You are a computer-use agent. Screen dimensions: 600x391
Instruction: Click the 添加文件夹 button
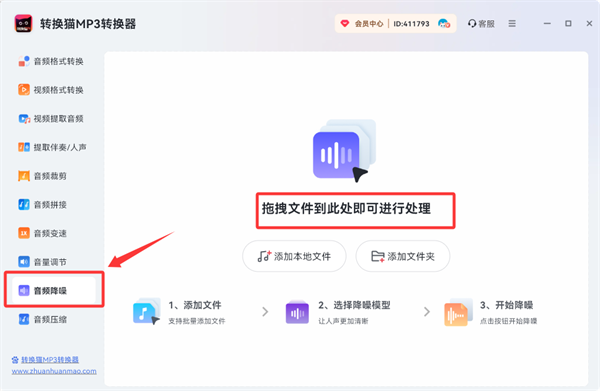[403, 256]
